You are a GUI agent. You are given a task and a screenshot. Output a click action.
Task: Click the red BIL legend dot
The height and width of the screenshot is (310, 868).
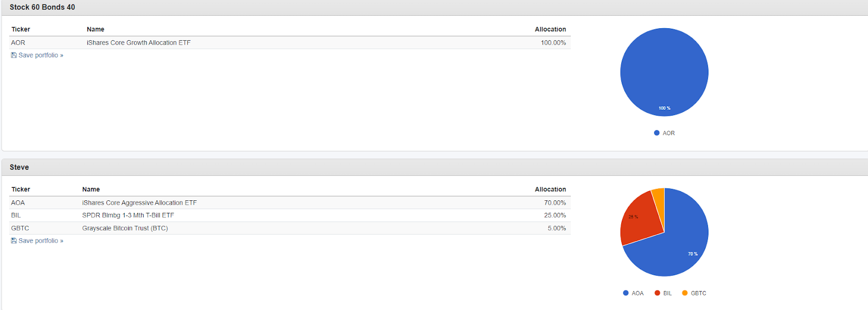point(658,293)
